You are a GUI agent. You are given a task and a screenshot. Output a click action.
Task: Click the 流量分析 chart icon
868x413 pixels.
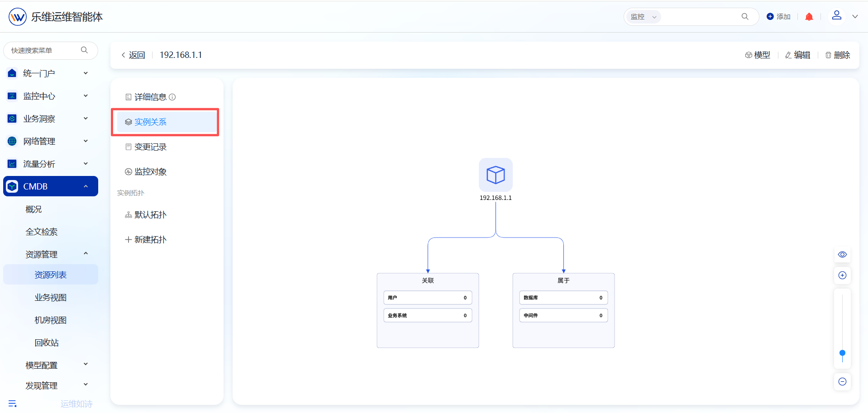12,164
